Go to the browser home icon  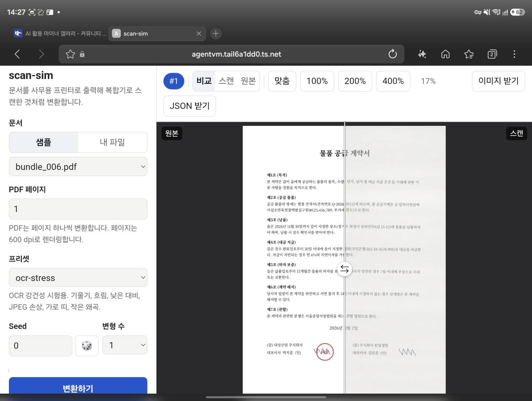[x=446, y=54]
